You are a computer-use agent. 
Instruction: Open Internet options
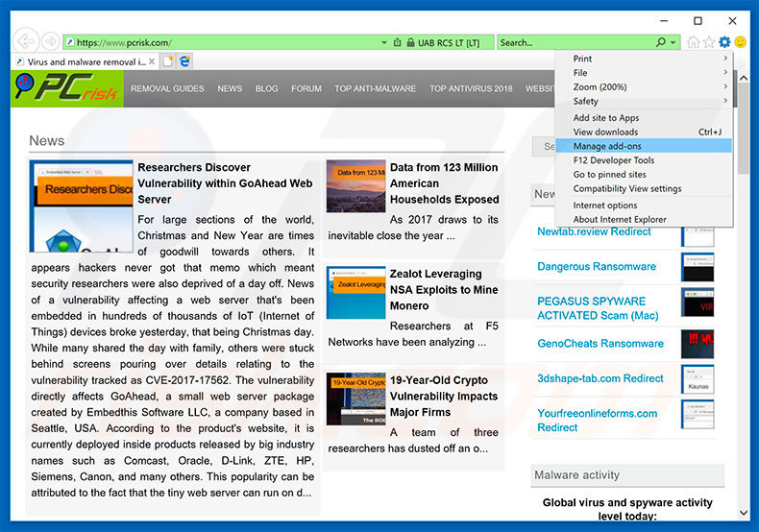[x=644, y=206]
